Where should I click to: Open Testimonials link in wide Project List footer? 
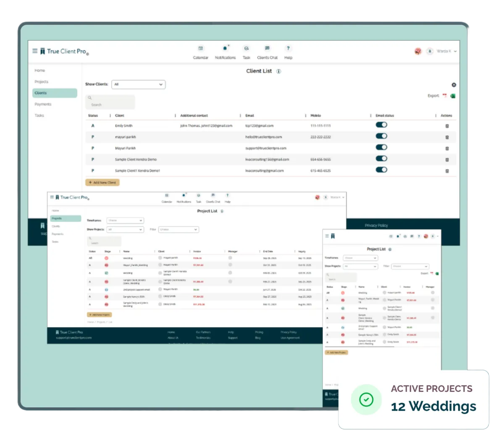pyautogui.click(x=203, y=338)
